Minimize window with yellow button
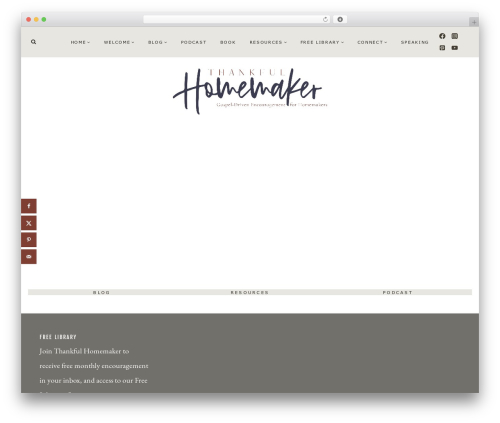This screenshot has width=500, height=423. click(36, 20)
